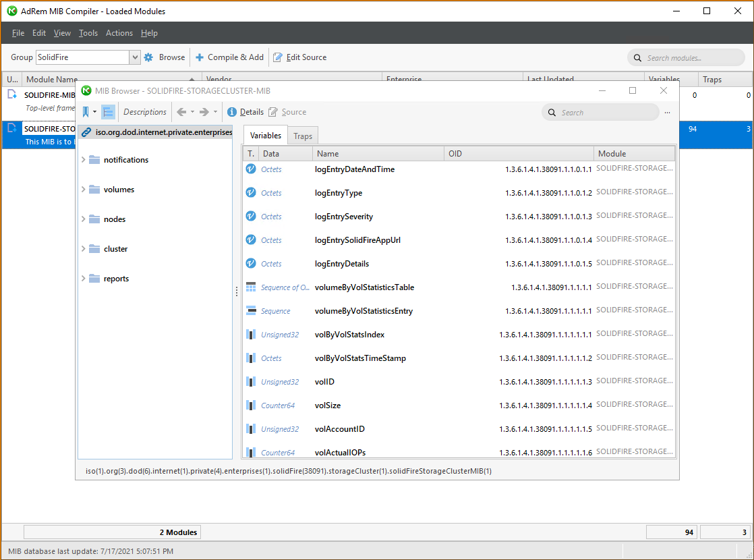Sort by the Data column header
Viewport: 754px width, 560px height.
286,154
